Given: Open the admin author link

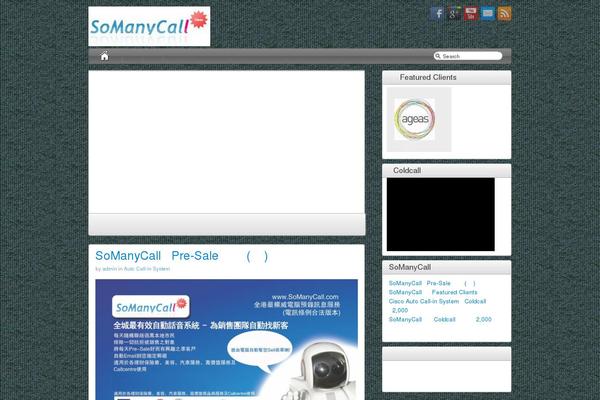Looking at the screenshot, I should [x=109, y=269].
